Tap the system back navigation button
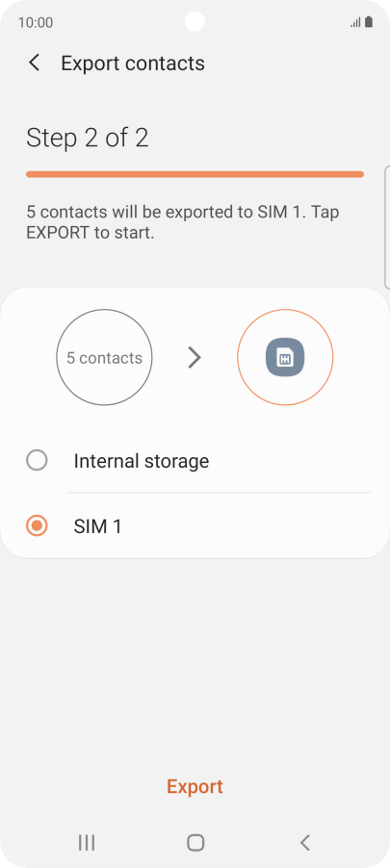 point(304,843)
